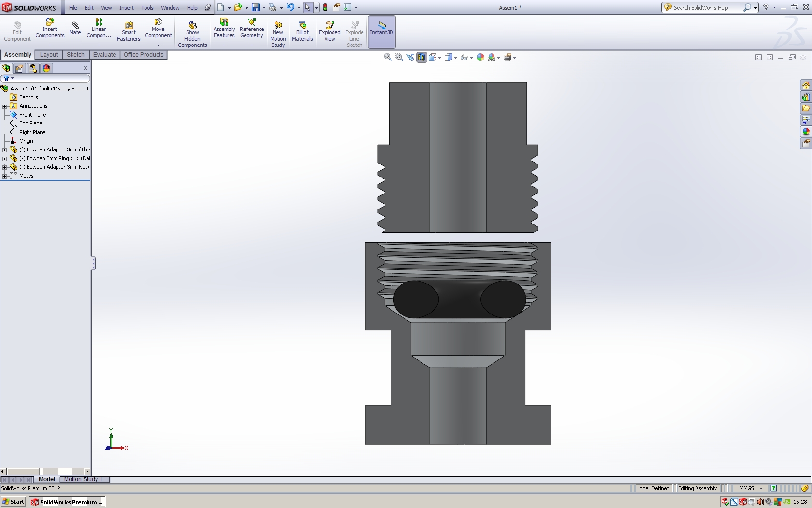Select Front Plane in the tree
Image resolution: width=812 pixels, height=508 pixels.
(32, 115)
